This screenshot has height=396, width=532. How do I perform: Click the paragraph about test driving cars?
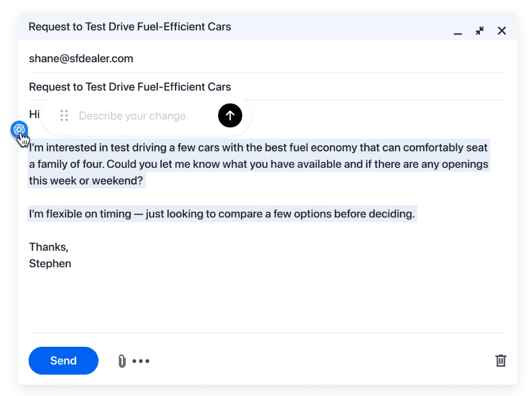click(x=259, y=164)
